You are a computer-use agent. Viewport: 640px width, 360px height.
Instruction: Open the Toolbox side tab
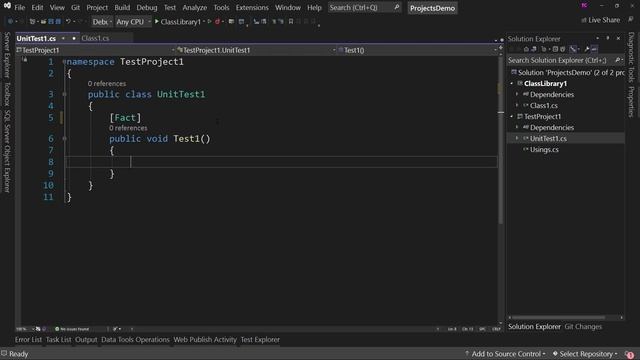[7, 94]
